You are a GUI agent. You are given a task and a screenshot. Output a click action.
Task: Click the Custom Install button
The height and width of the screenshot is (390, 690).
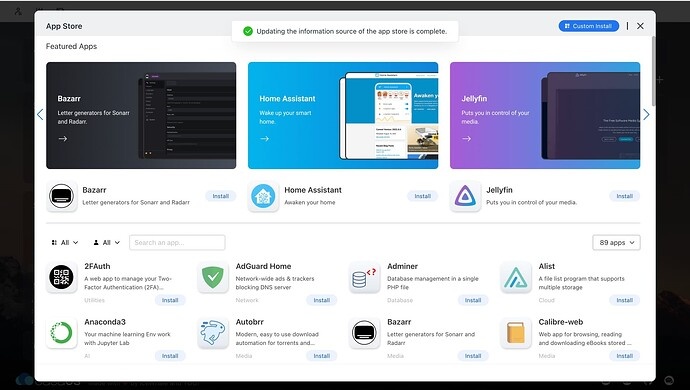(x=588, y=26)
